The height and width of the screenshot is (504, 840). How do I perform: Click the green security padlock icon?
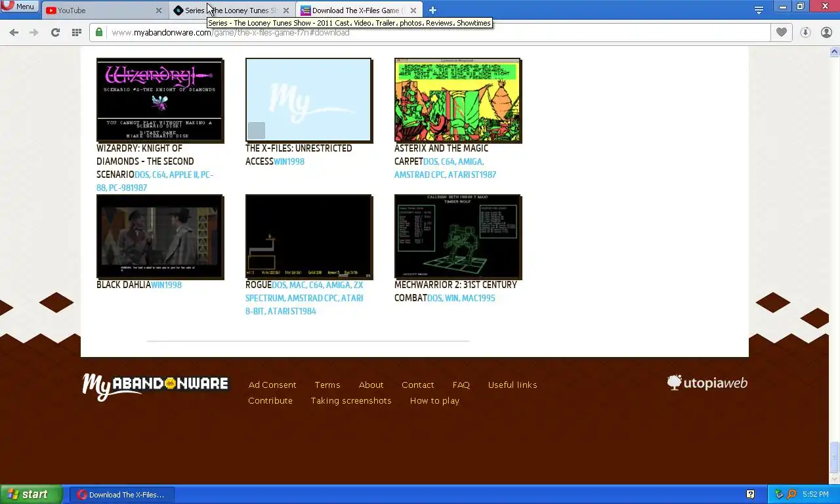(x=99, y=32)
